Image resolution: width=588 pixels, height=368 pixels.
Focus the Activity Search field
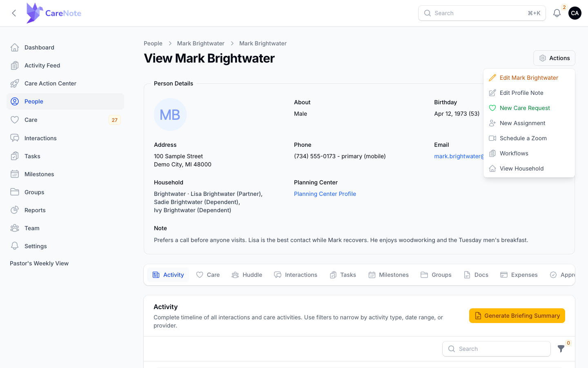click(x=497, y=349)
